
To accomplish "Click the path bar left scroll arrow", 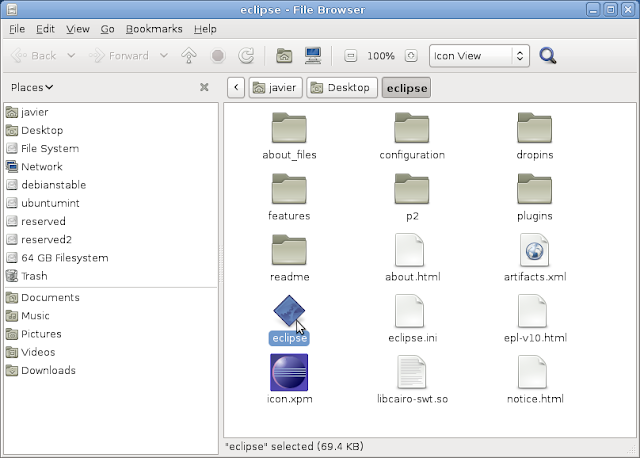I will (236, 87).
